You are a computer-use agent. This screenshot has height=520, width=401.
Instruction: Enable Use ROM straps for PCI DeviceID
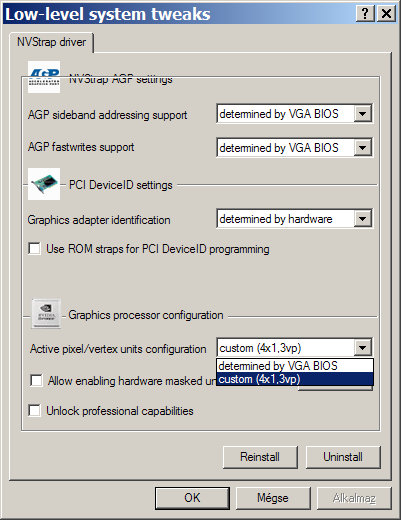pos(35,249)
